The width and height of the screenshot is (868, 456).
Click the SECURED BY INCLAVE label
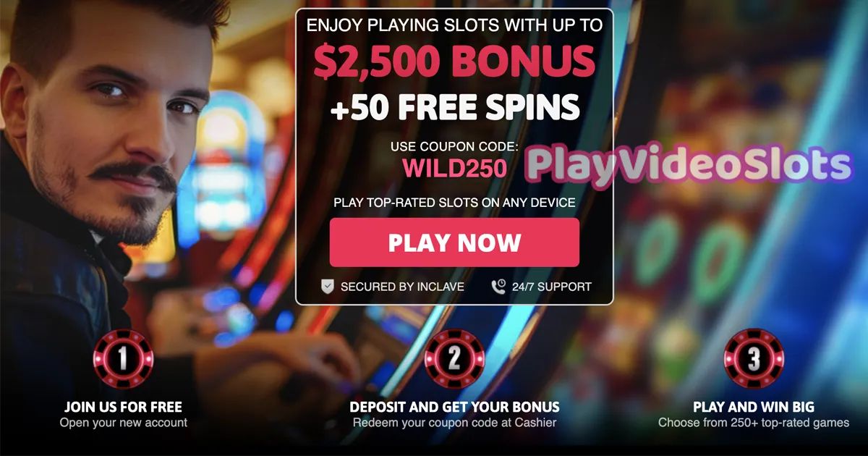402,287
